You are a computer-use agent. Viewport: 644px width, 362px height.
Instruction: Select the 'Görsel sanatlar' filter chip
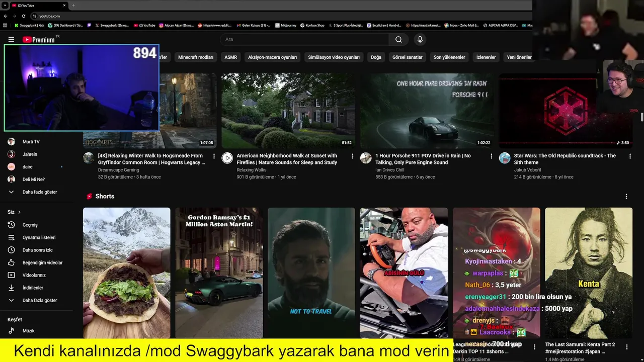[x=408, y=57]
